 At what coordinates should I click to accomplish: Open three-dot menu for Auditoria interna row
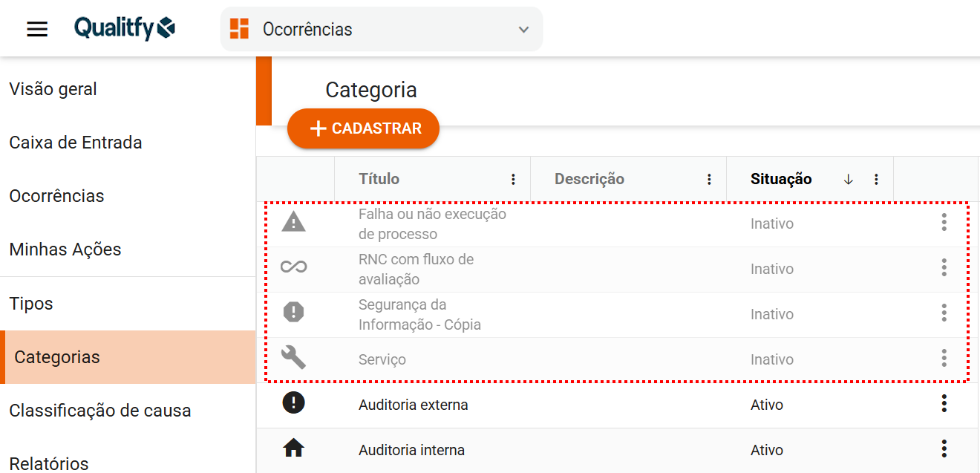(944, 449)
